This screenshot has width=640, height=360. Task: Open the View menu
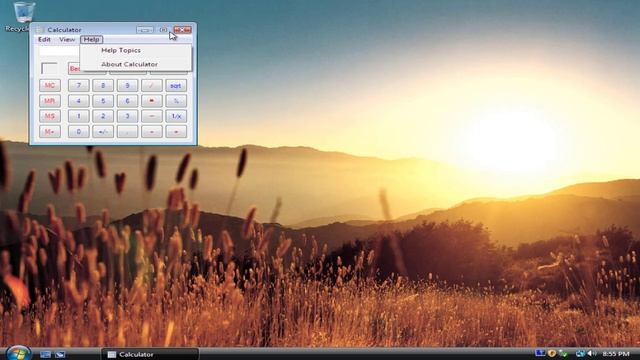pyautogui.click(x=67, y=40)
